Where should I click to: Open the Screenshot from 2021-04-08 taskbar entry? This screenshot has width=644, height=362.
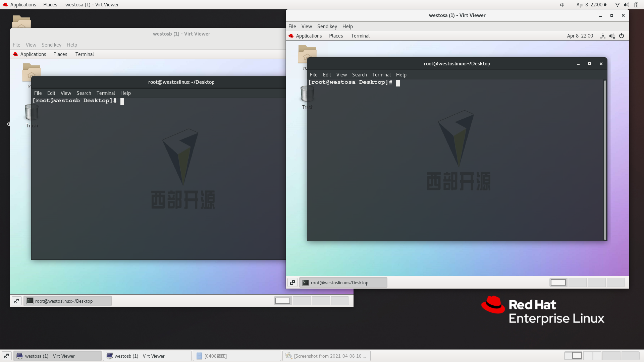click(326, 356)
